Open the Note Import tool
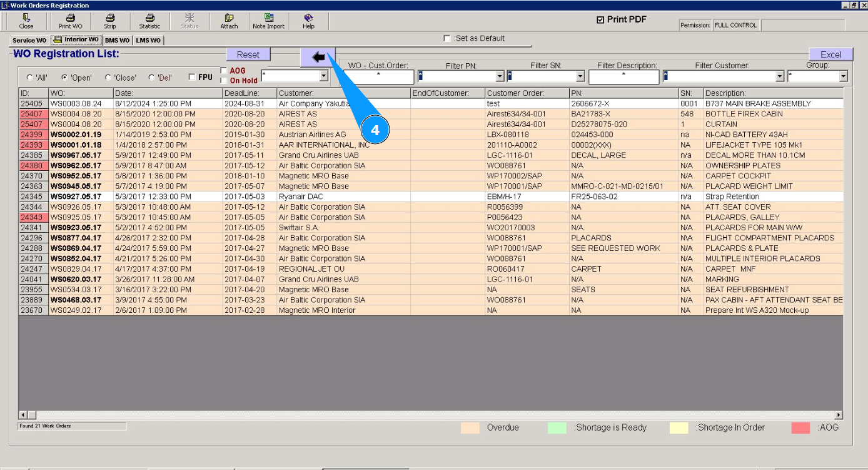Image resolution: width=868 pixels, height=470 pixels. pos(268,18)
